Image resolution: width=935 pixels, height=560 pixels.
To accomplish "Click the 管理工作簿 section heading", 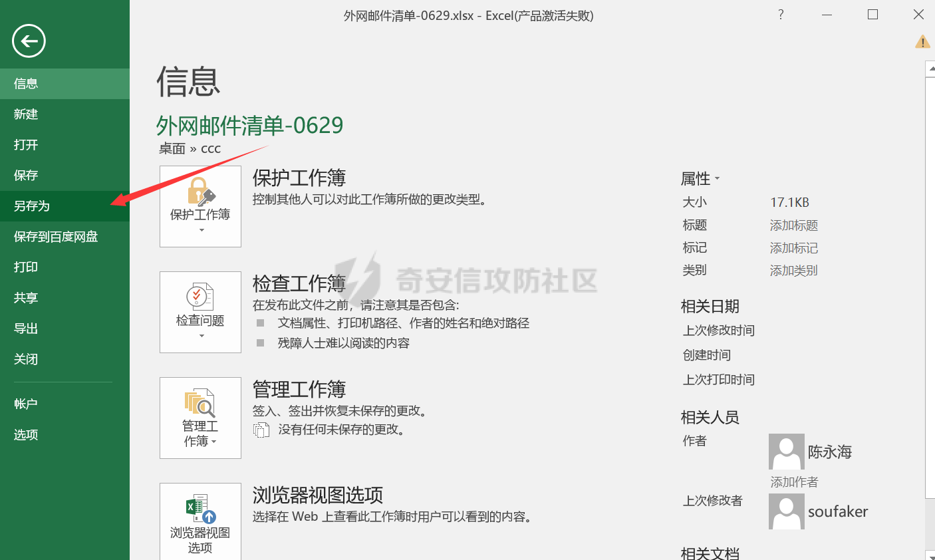I will point(299,389).
